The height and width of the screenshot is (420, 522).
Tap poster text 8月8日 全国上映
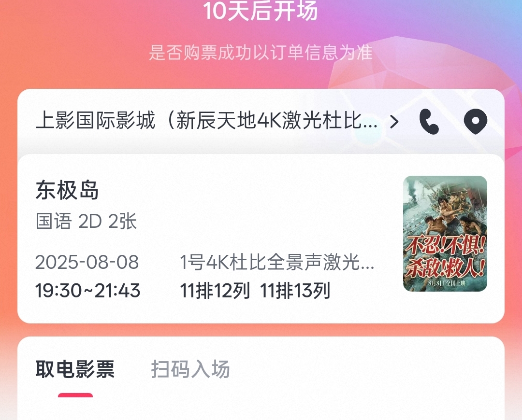click(447, 283)
